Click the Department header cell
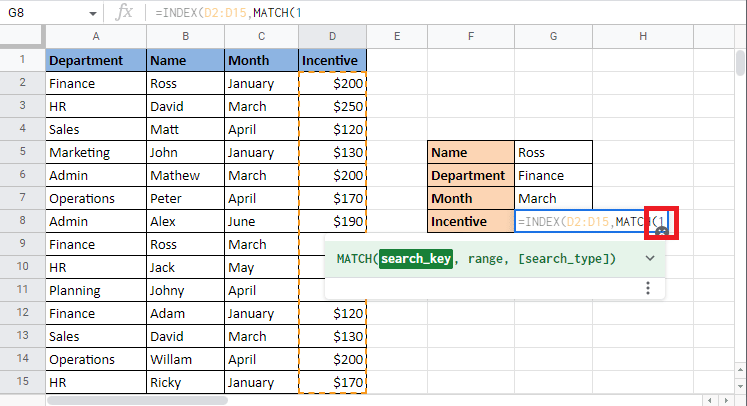Screen dimensions: 747x406 click(x=95, y=60)
